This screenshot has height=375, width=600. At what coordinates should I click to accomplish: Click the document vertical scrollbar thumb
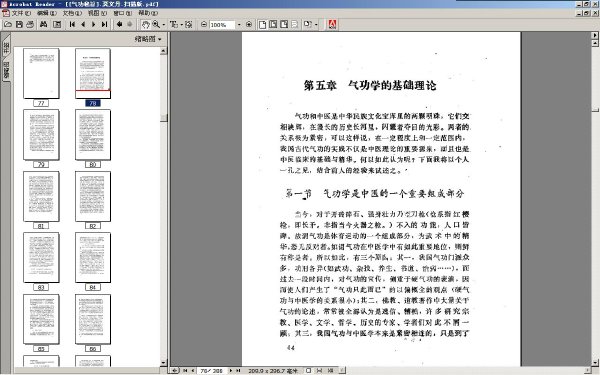click(595, 109)
